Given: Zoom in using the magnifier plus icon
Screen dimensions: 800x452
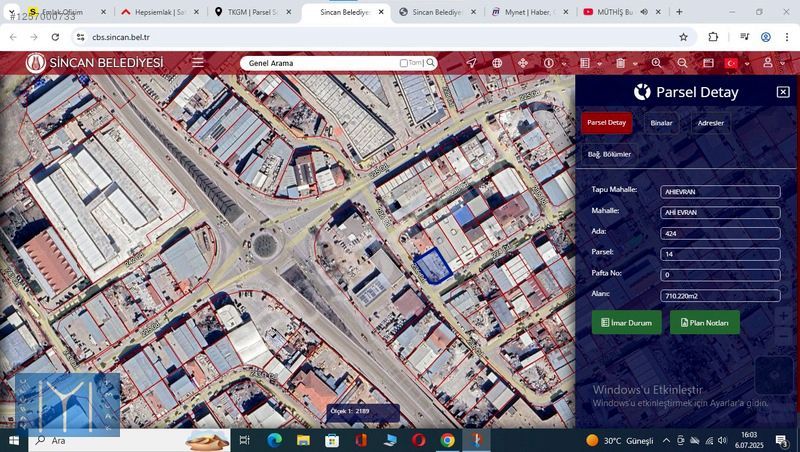Looking at the screenshot, I should point(657,62).
